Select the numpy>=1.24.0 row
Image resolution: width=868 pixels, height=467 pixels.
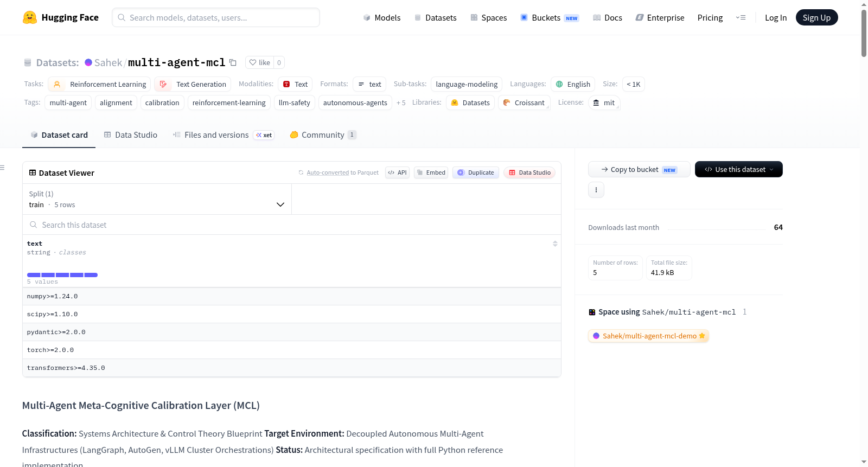click(x=292, y=296)
